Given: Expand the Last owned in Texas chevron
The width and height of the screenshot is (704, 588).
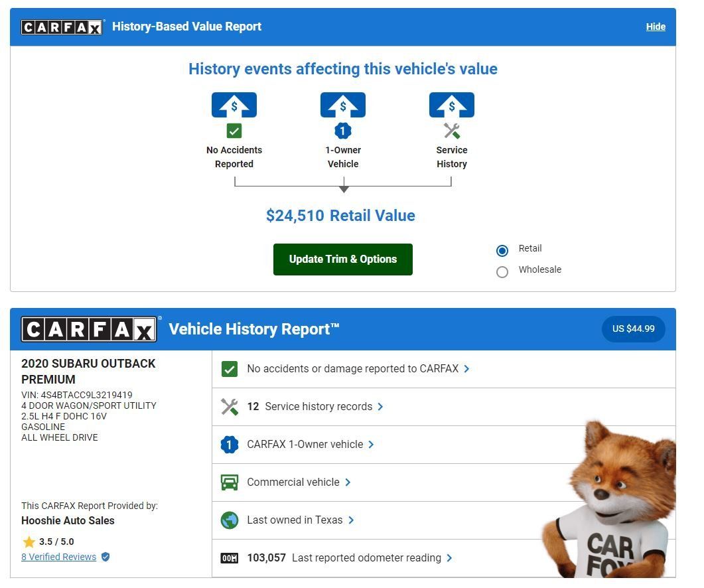Looking at the screenshot, I should pyautogui.click(x=351, y=520).
